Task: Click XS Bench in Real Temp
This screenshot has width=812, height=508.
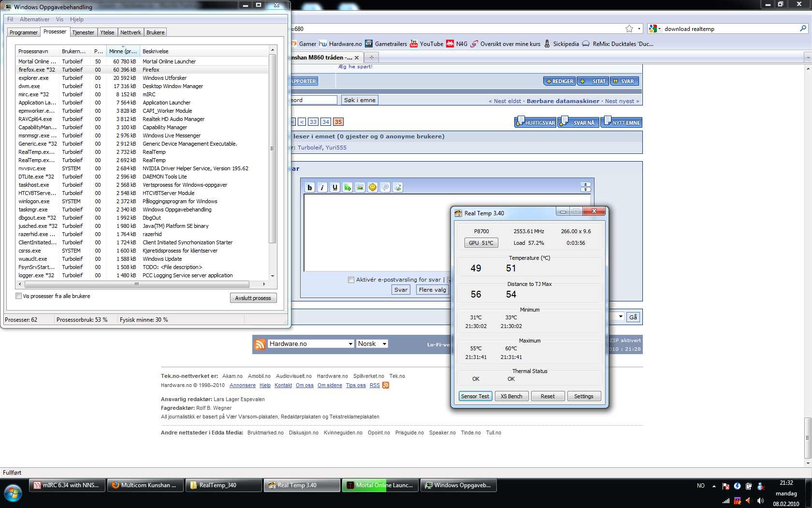Action: (511, 396)
